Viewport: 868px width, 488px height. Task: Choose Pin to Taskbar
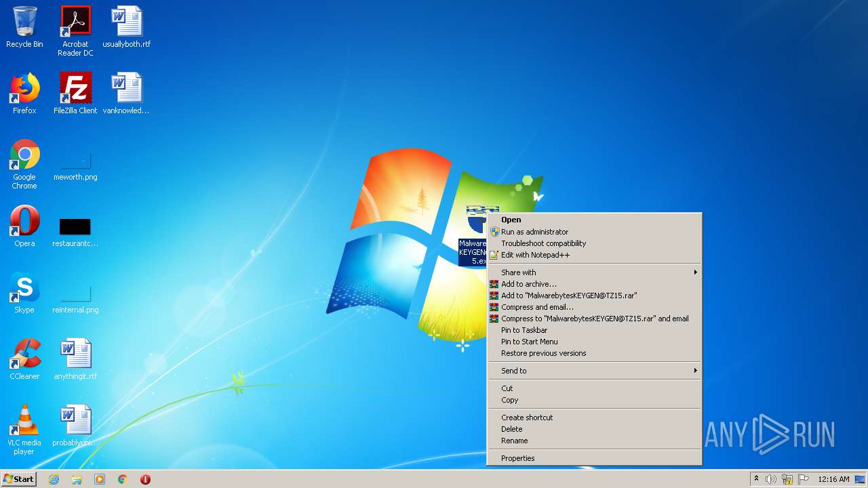click(595, 330)
